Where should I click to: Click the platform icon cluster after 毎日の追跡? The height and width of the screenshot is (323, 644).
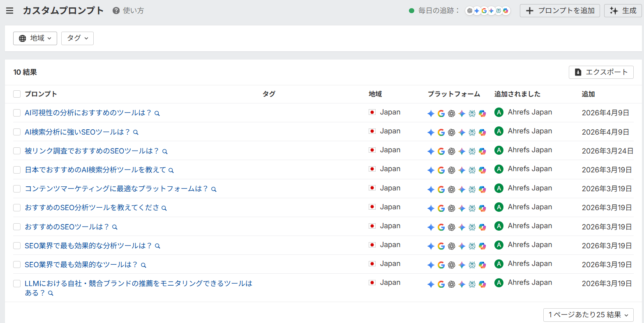click(487, 11)
